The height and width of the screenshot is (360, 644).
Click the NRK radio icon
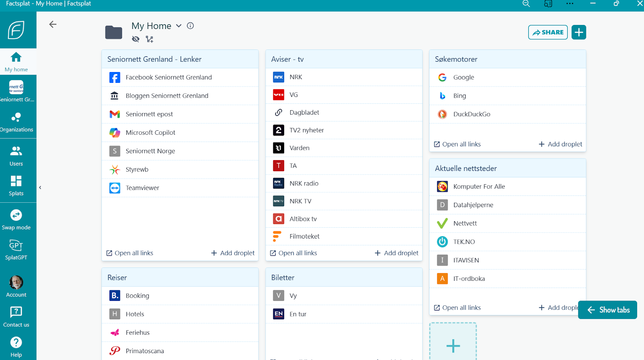click(279, 183)
